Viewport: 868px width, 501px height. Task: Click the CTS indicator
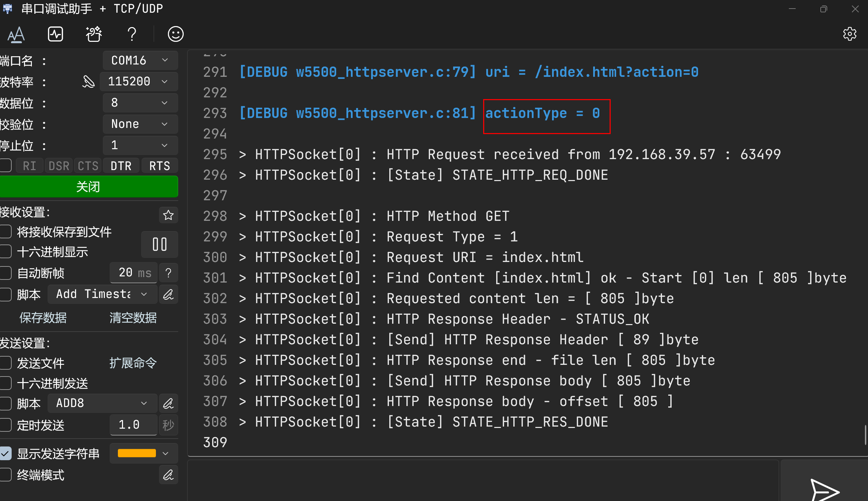click(88, 166)
